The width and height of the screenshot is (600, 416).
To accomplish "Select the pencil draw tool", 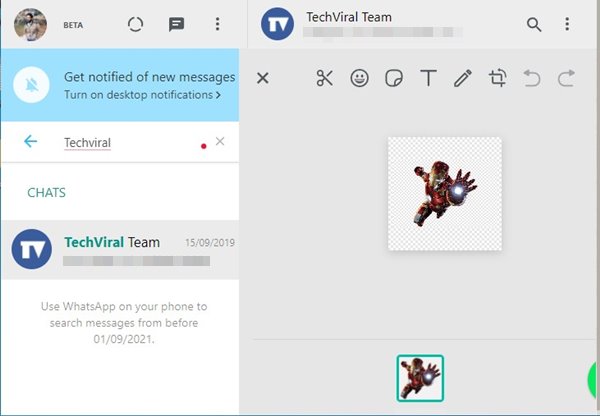I will point(463,78).
